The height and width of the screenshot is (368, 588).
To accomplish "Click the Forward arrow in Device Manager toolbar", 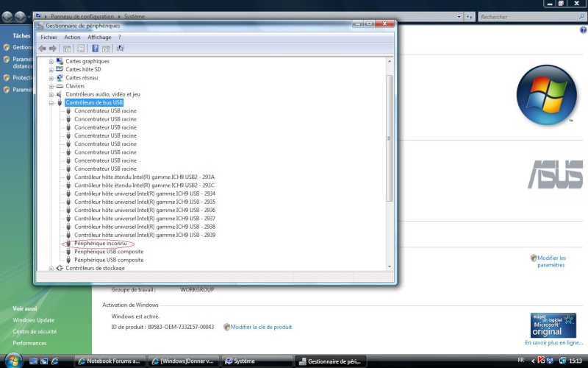I will (53, 49).
